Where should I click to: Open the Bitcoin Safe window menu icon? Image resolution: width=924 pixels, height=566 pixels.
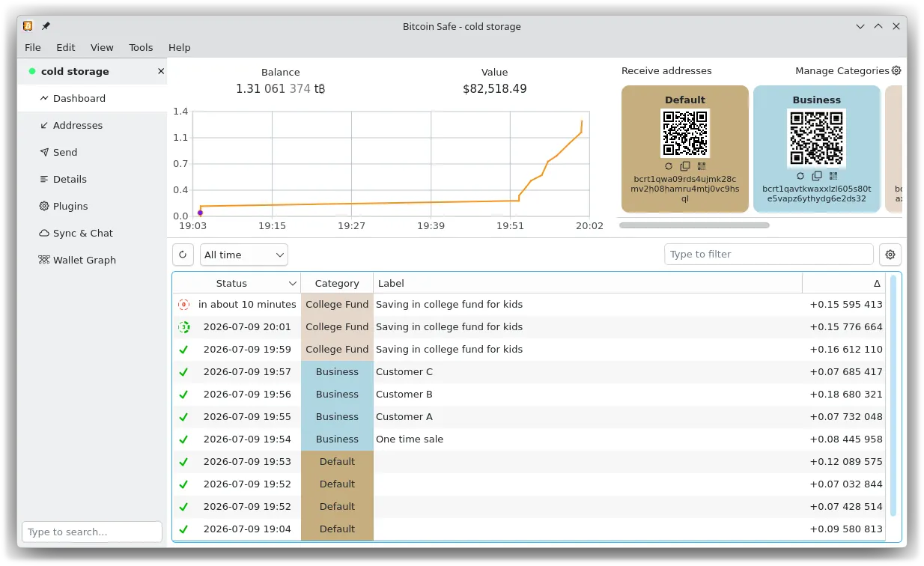[28, 26]
